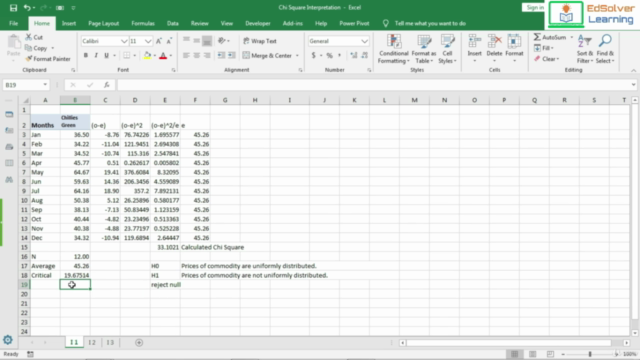The height and width of the screenshot is (360, 640).
Task: Open the General number format dropdown
Action: 364,41
